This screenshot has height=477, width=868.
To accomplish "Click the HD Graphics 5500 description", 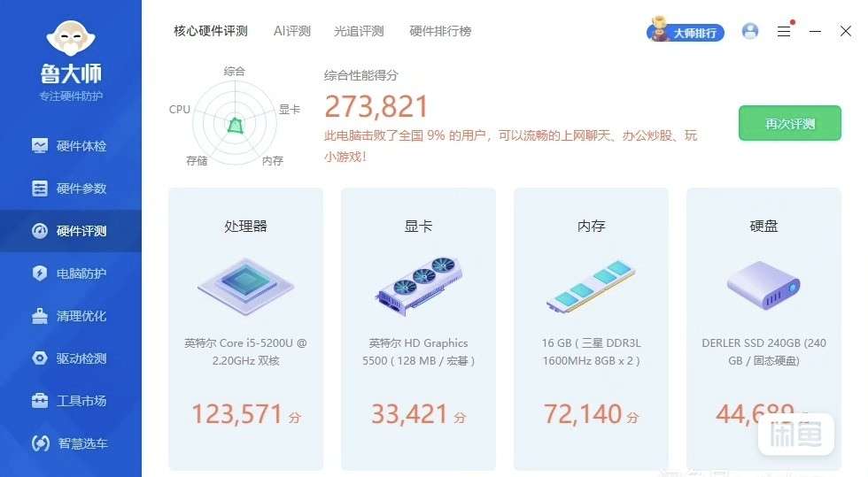I will tap(418, 352).
